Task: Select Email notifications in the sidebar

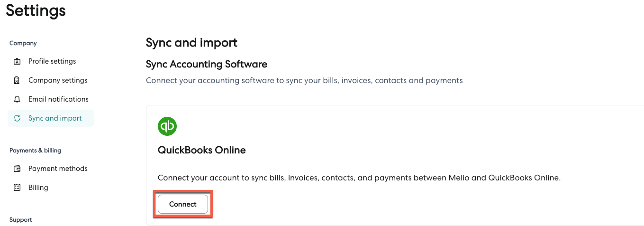Action: tap(58, 99)
